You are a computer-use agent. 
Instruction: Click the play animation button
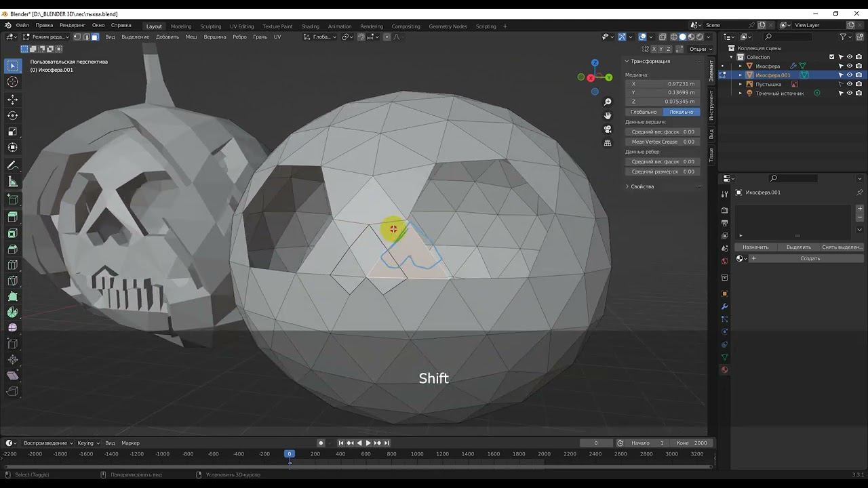coord(368,443)
